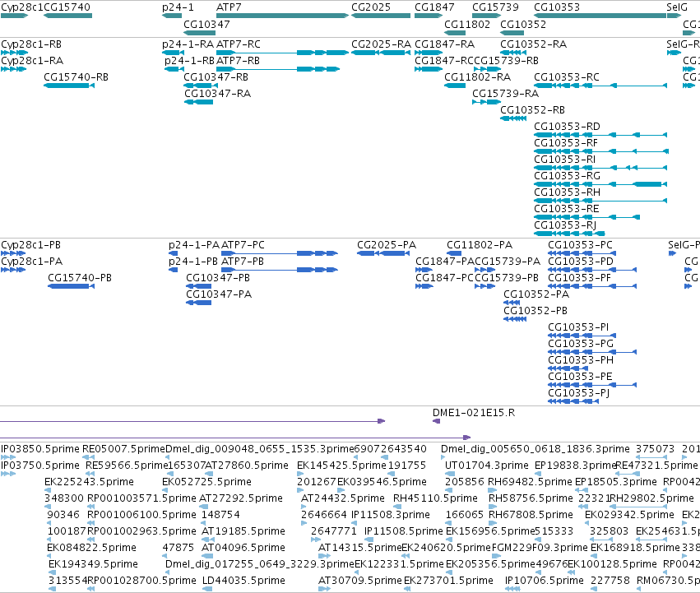
Task: Click the p24-1 gene label
Action: pyautogui.click(x=178, y=7)
